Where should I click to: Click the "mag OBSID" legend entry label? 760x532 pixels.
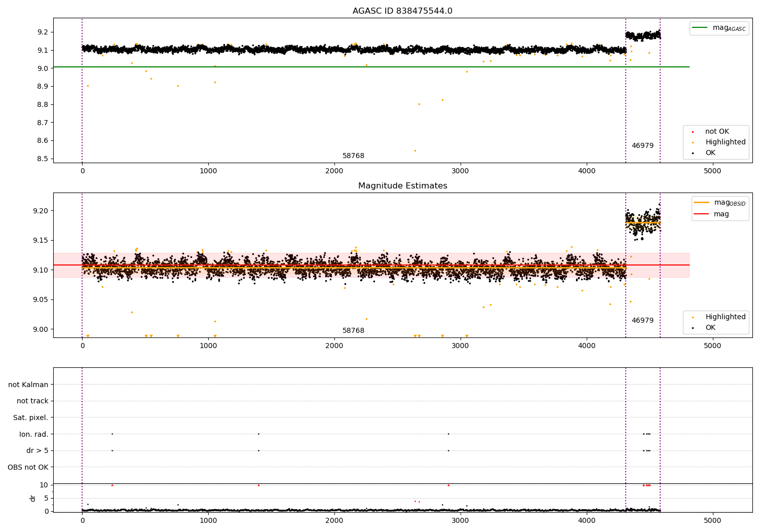tap(730, 203)
